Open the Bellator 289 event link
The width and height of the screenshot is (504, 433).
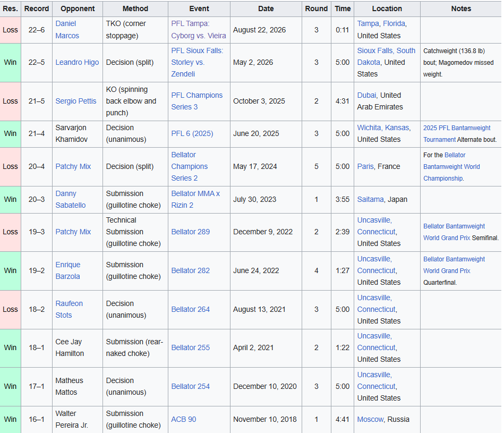coord(190,232)
